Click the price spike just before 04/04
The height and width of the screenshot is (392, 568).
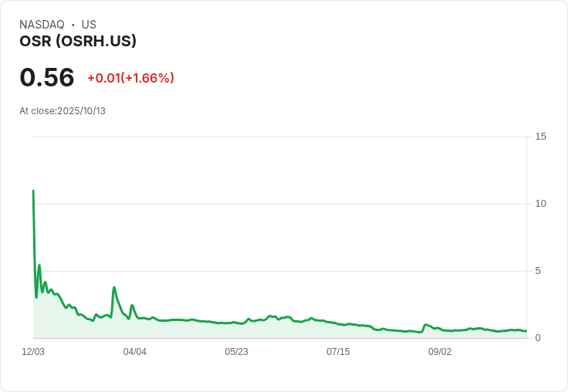[114, 288]
